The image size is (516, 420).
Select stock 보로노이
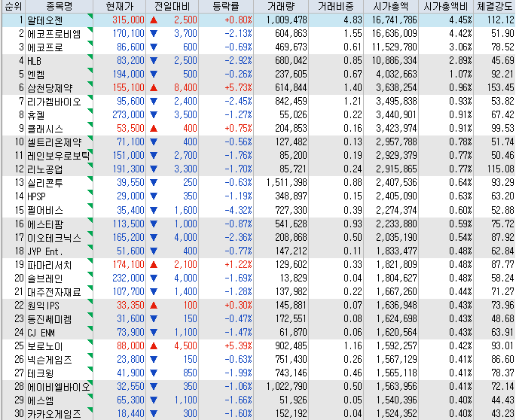click(45, 346)
